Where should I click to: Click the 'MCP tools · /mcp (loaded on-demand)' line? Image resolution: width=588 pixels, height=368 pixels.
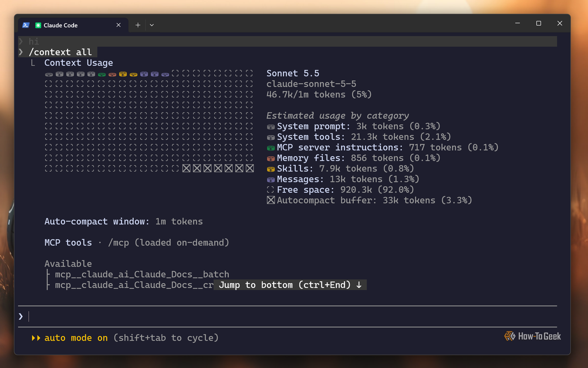(x=137, y=242)
